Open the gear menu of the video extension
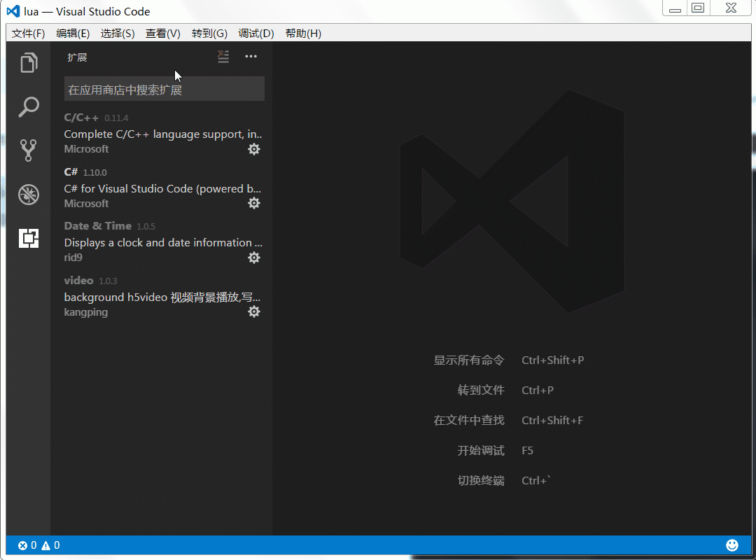This screenshot has height=560, width=756. point(254,311)
